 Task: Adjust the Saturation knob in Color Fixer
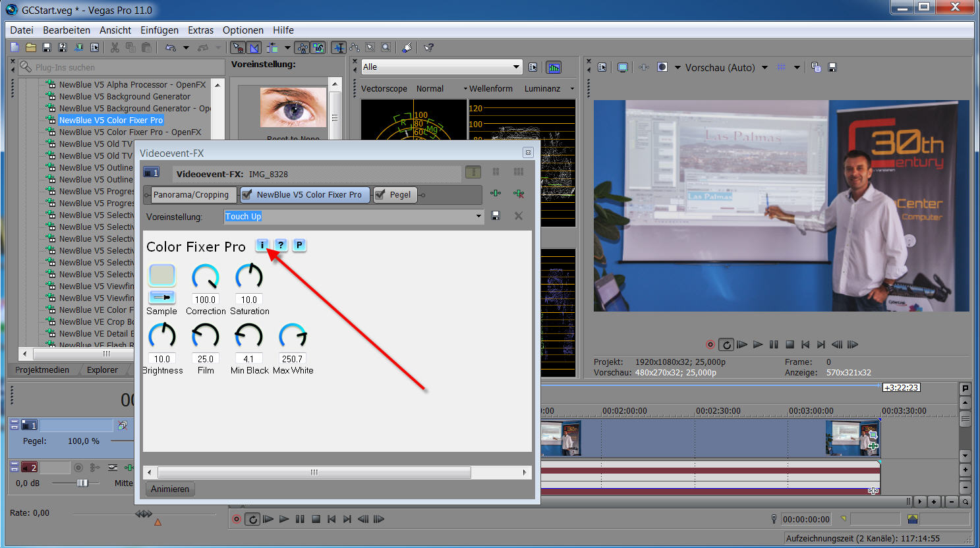tap(249, 277)
